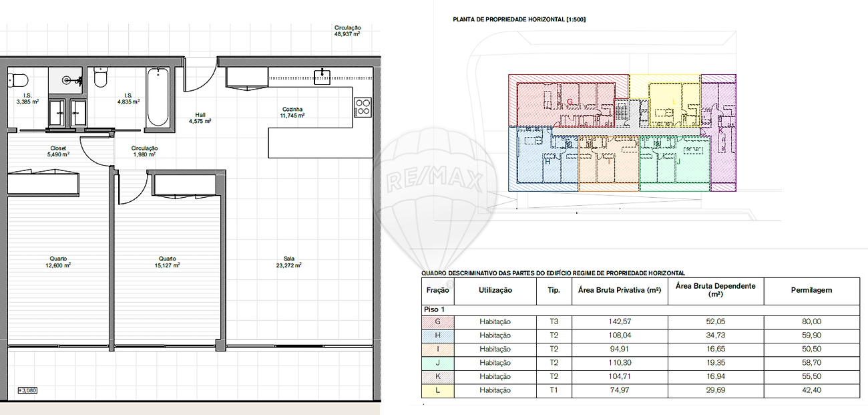The image size is (868, 415).
Task: Click the four-burner stove in the Cozinha
Action: tap(363, 107)
